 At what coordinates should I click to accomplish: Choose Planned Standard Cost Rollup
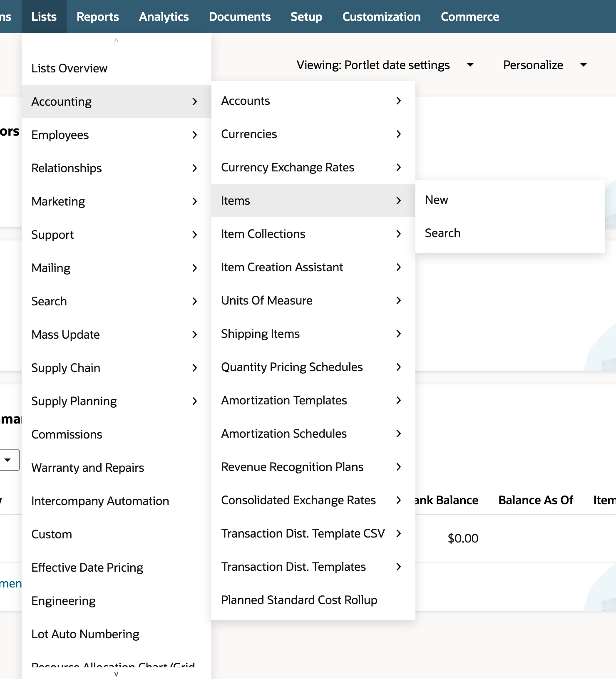pos(313,600)
